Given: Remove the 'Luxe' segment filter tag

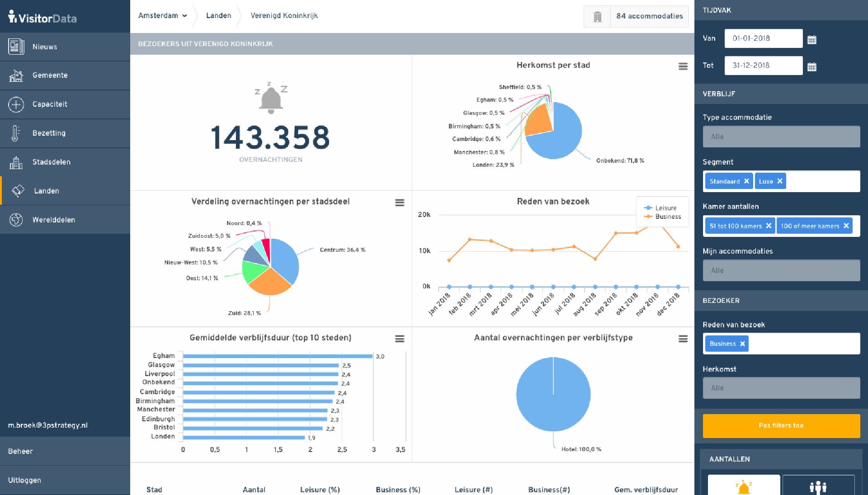Looking at the screenshot, I should [780, 181].
